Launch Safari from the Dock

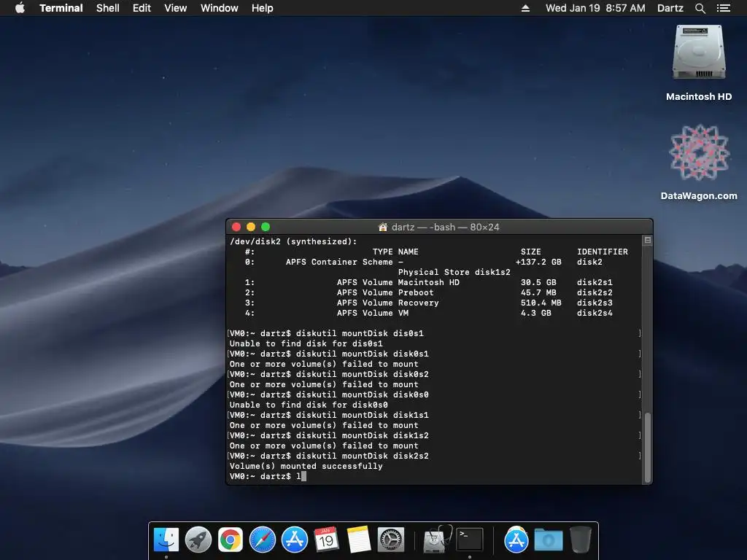click(263, 540)
